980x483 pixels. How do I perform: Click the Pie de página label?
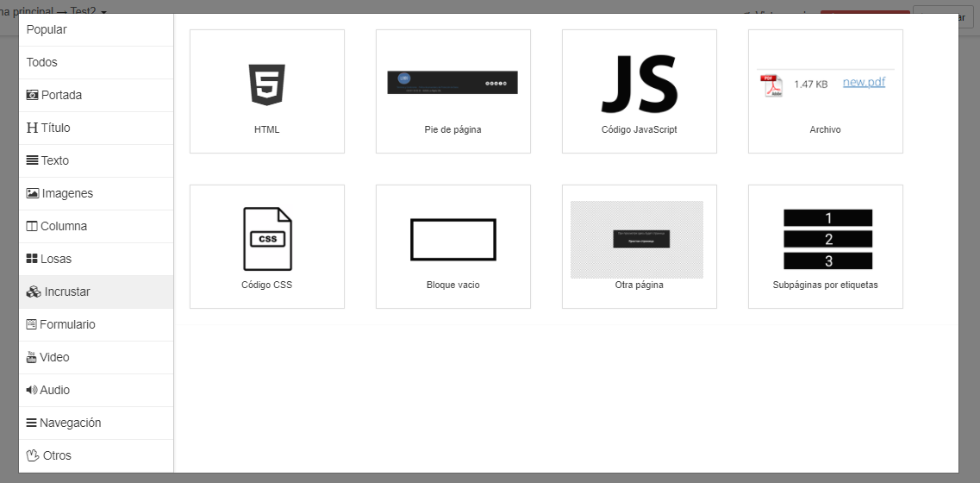coord(453,130)
